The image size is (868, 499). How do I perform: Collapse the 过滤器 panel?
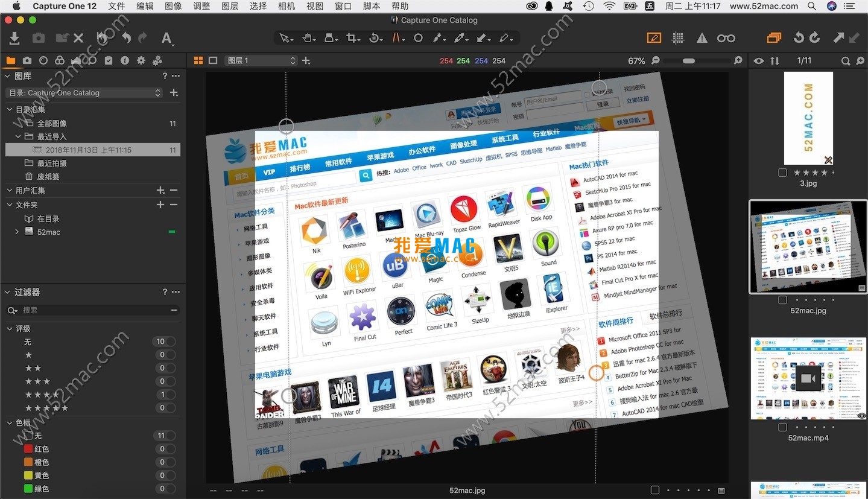tap(8, 291)
